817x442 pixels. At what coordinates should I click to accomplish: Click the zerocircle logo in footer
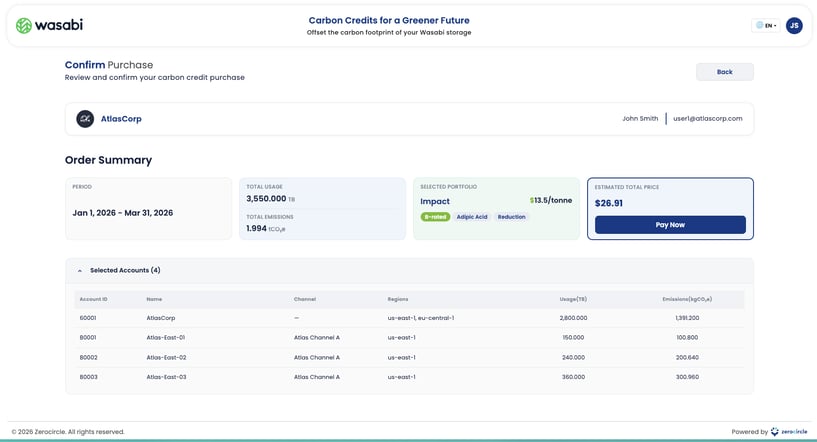(789, 432)
